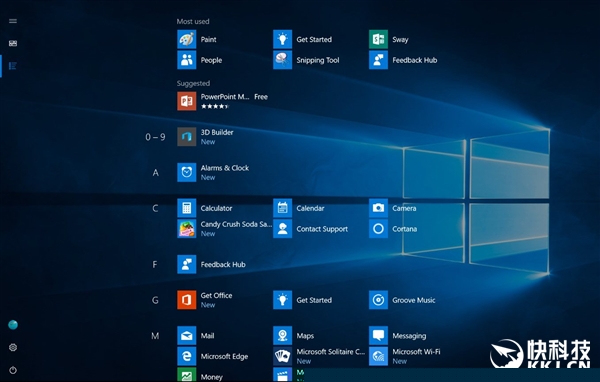Open Get Started under letter G
The width and height of the screenshot is (600, 382).
click(282, 300)
